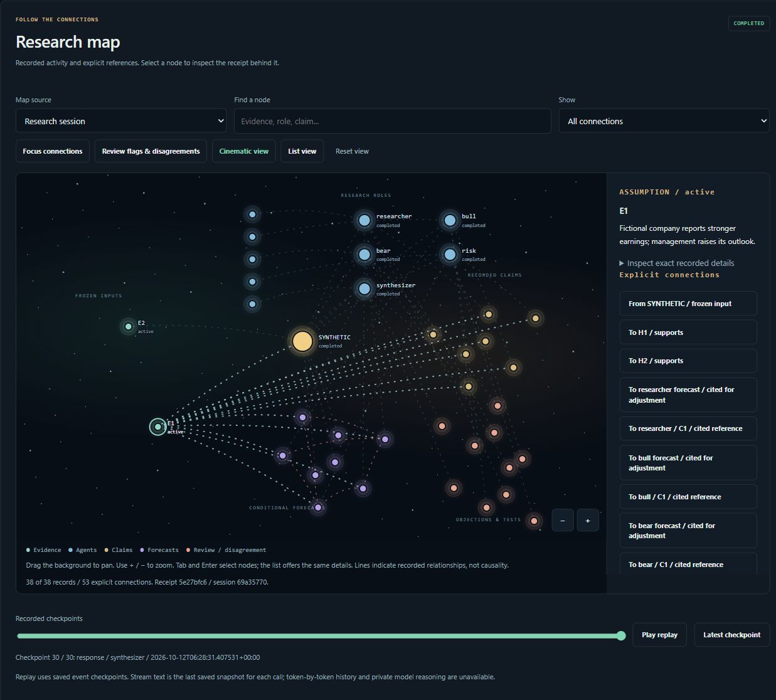776x700 pixels.
Task: Open To researcher forecast / cited for adjustment
Action: tap(688, 395)
